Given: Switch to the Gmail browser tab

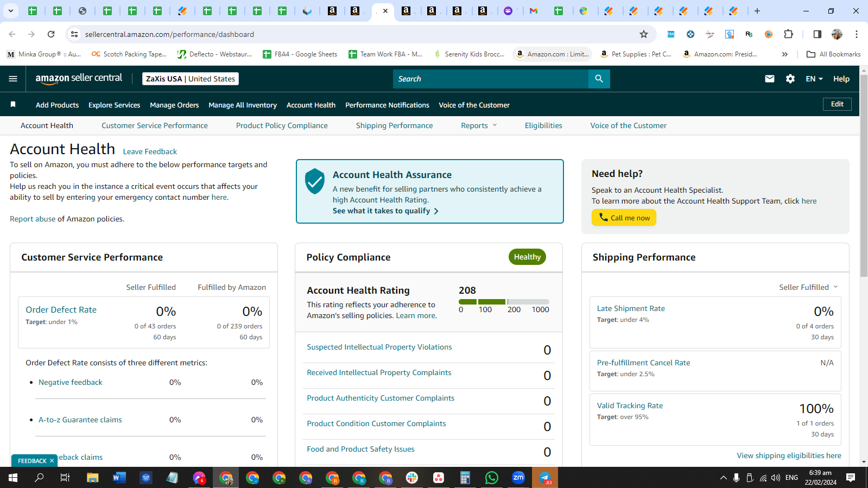Looking at the screenshot, I should (534, 11).
